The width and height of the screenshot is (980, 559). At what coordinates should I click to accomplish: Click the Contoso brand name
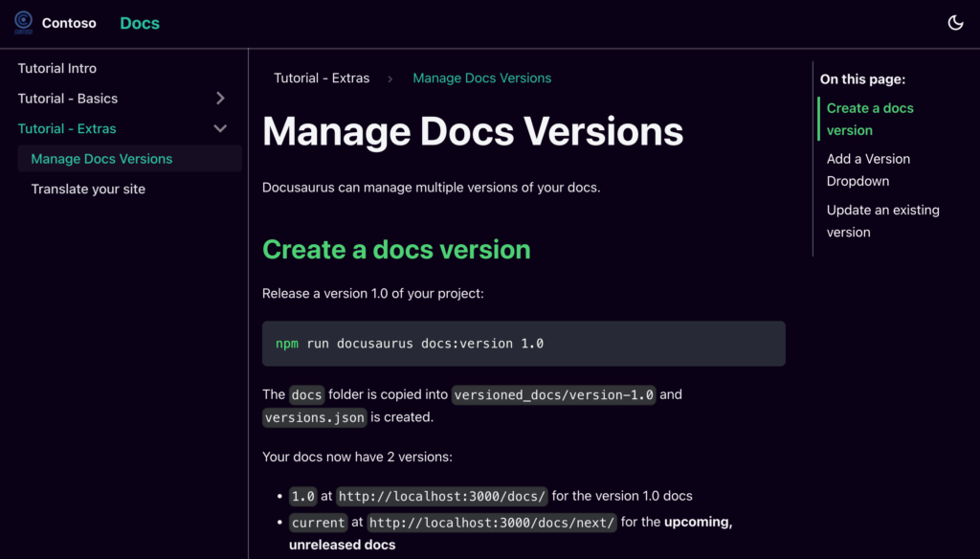(69, 23)
